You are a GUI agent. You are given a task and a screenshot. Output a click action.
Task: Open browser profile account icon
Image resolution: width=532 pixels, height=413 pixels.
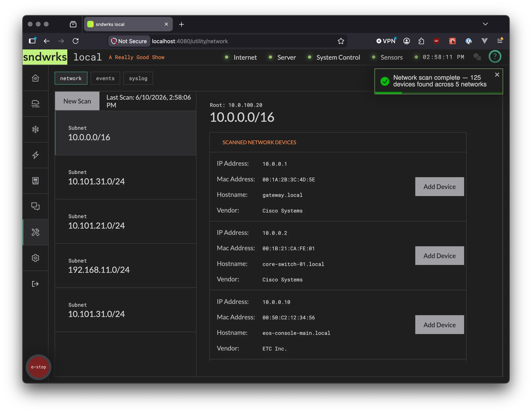pyautogui.click(x=406, y=41)
